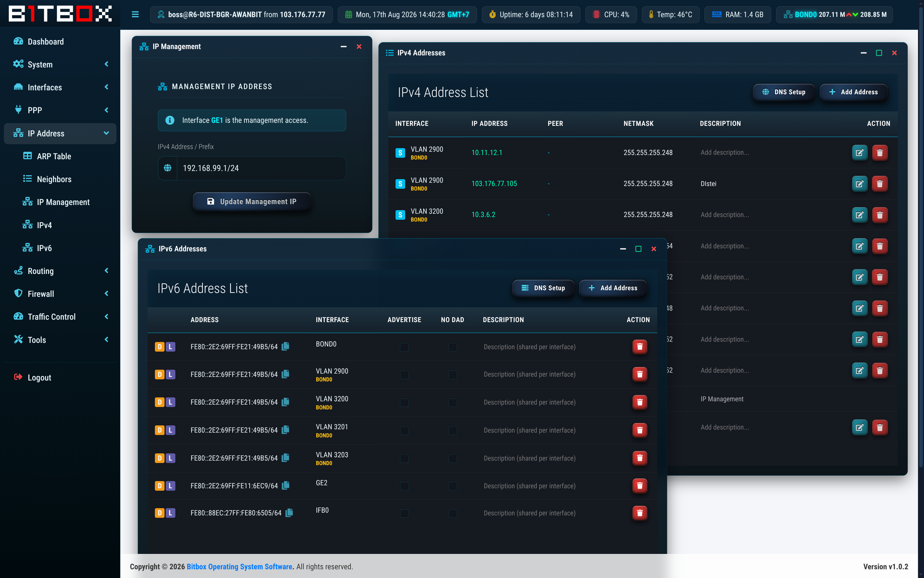The height and width of the screenshot is (578, 924).
Task: Toggle the hamburger sidebar menu icon
Action: pyautogui.click(x=135, y=14)
